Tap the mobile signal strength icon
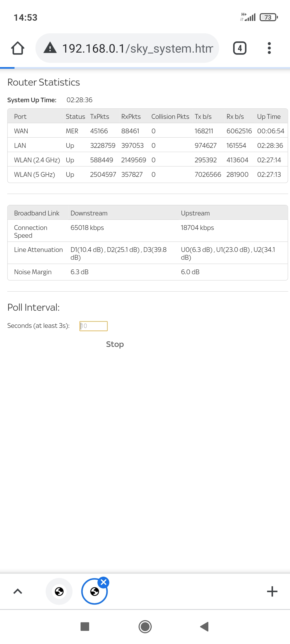The width and height of the screenshot is (290, 644). pyautogui.click(x=248, y=17)
